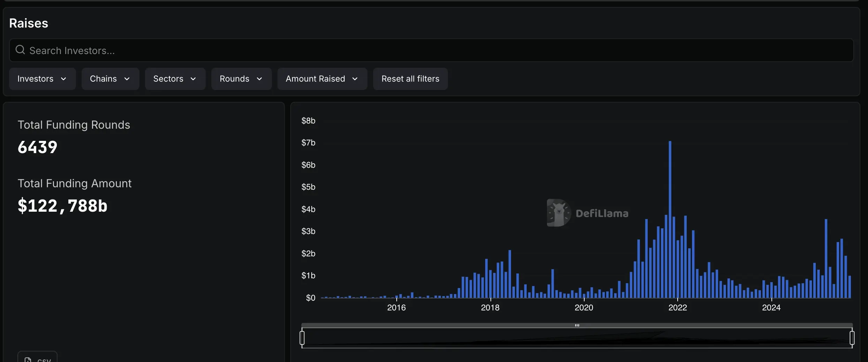
Task: Click the Search Investors input field
Action: point(431,50)
